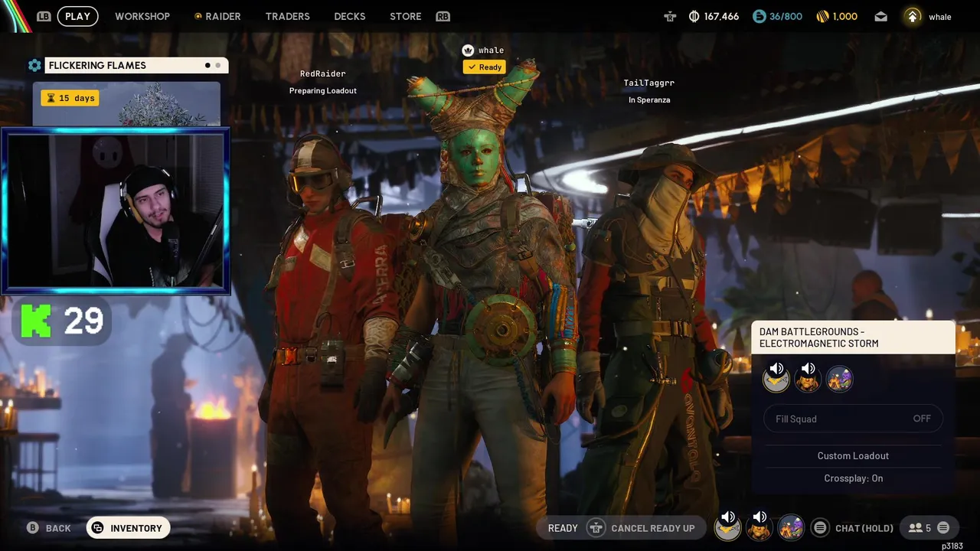This screenshot has height=551, width=980.
Task: Click the icon left of the coin balance
Action: point(670,16)
